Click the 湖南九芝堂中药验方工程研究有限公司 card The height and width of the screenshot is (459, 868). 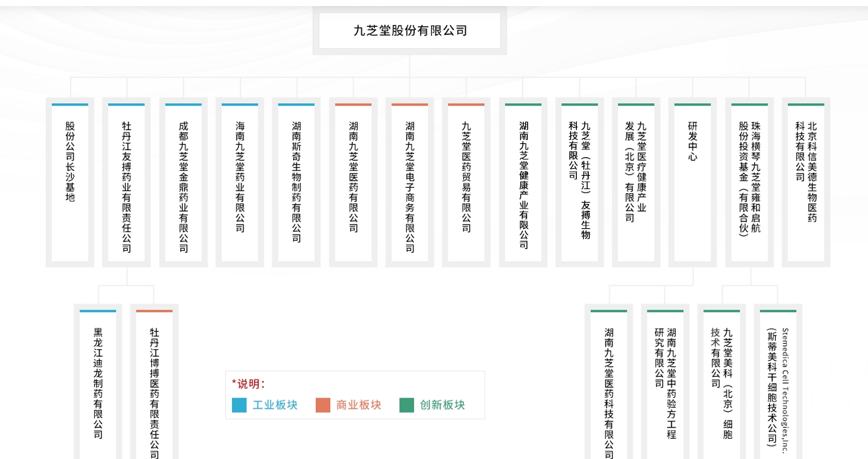[665, 382]
